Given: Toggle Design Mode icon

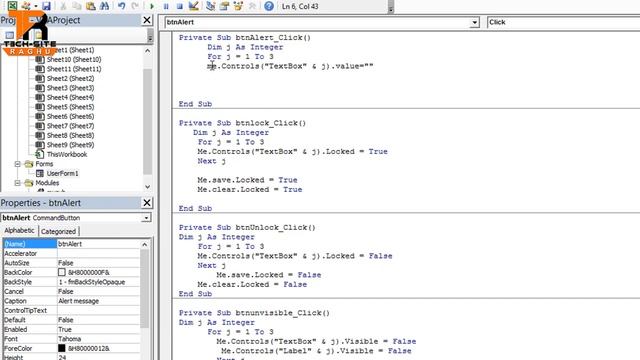Looking at the screenshot, I should (x=193, y=6).
